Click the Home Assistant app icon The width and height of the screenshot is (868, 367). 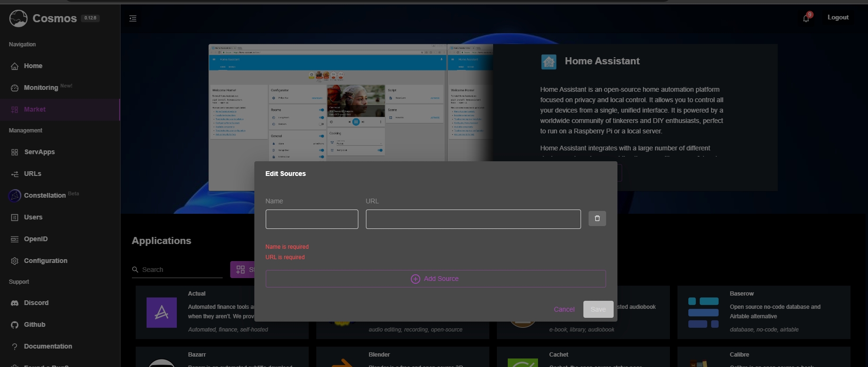click(x=548, y=61)
